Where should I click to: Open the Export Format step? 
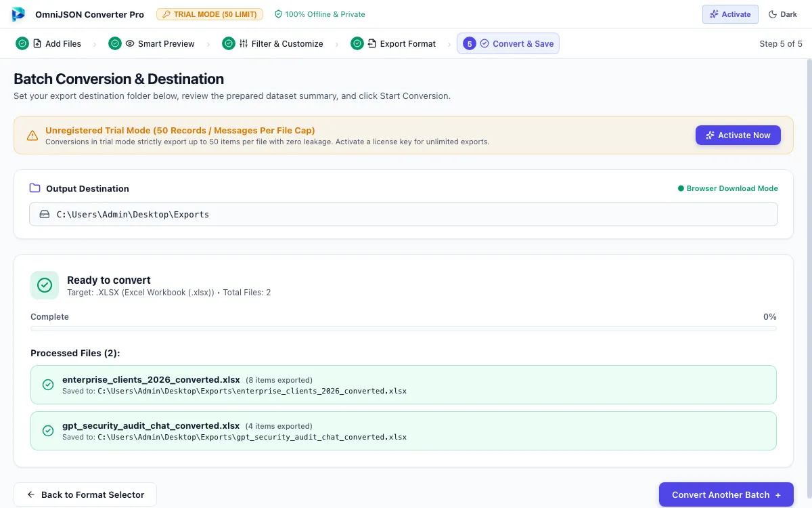(x=393, y=43)
